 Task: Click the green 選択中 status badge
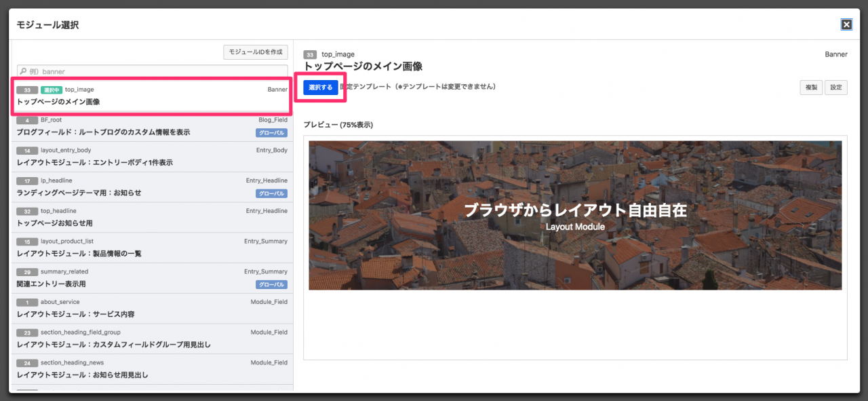(x=51, y=90)
